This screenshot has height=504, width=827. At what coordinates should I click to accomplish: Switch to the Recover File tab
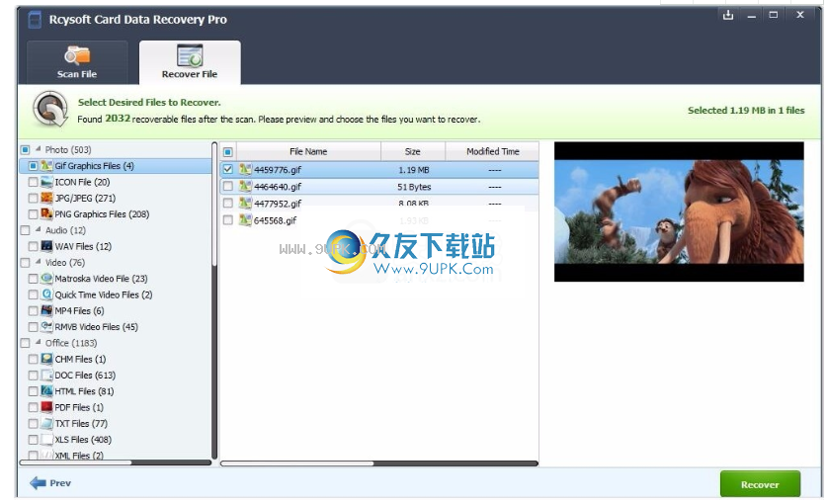(x=190, y=62)
